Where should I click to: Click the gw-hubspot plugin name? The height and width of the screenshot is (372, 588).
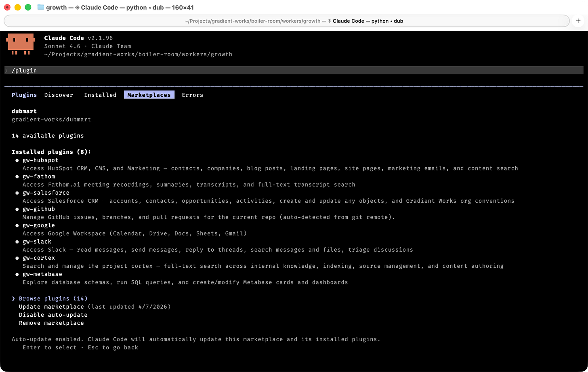pyautogui.click(x=40, y=160)
